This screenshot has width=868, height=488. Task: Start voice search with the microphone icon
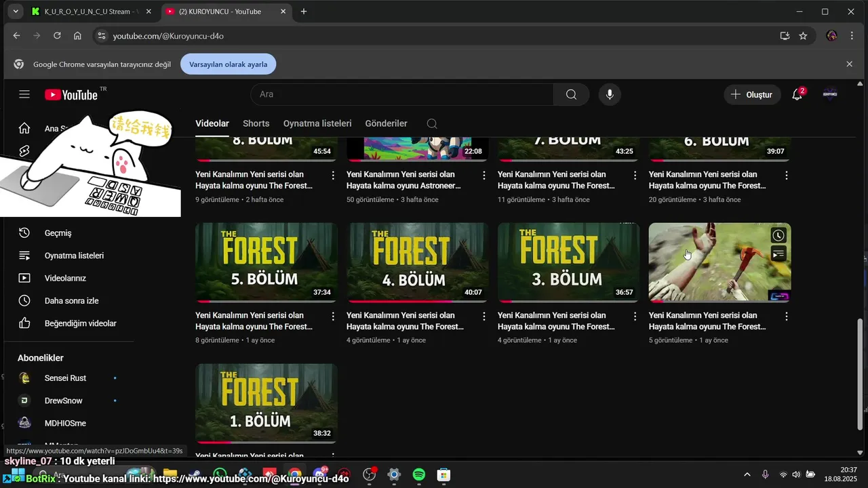(610, 94)
